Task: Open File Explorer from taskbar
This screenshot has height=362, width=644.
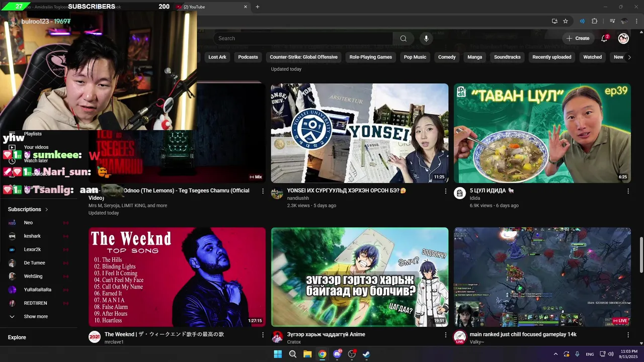Action: [x=307, y=354]
